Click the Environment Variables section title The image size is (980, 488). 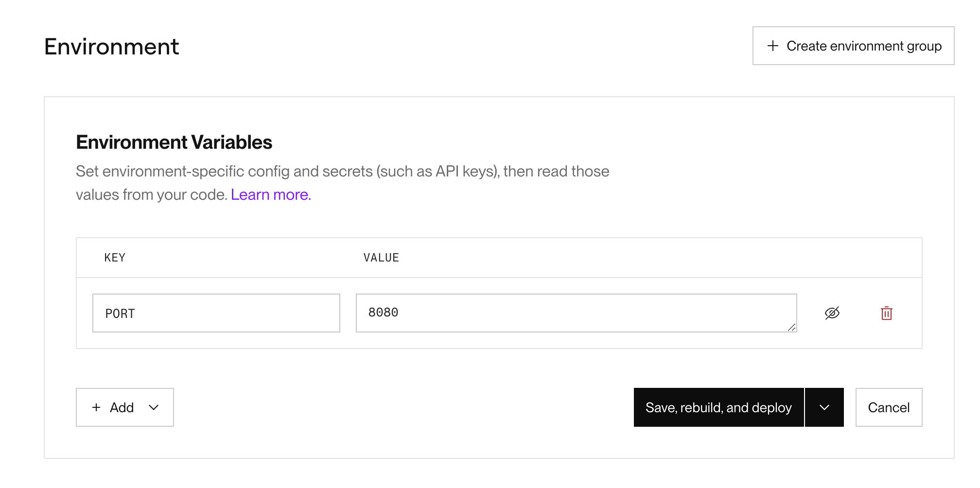(174, 142)
